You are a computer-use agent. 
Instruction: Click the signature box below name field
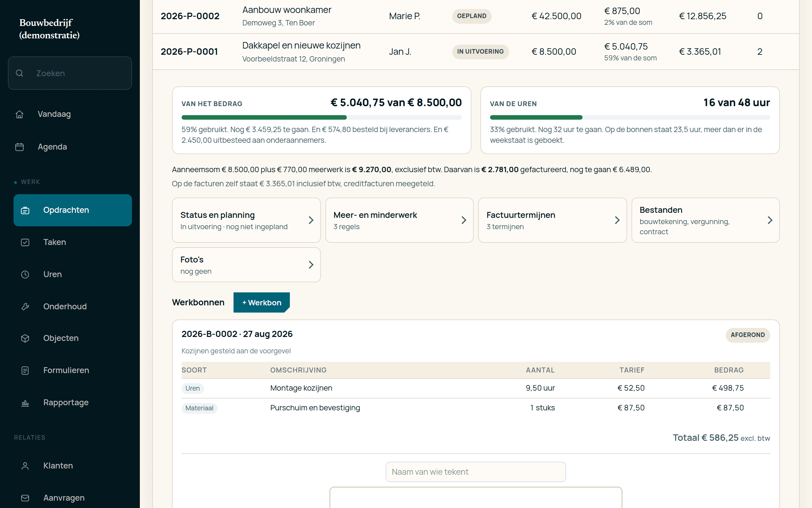[476, 498]
